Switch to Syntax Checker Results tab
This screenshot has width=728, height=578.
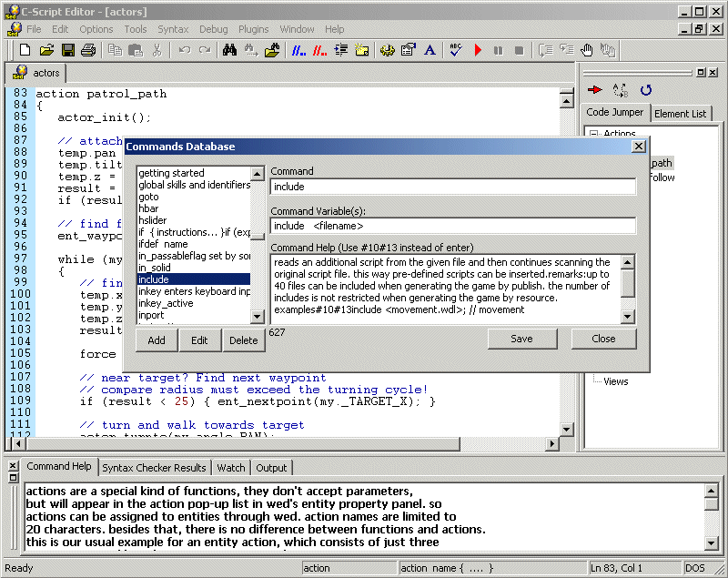(x=154, y=467)
